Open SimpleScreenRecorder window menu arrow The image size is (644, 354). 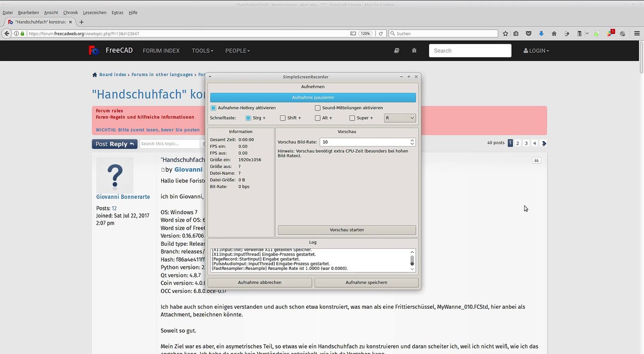[x=210, y=77]
